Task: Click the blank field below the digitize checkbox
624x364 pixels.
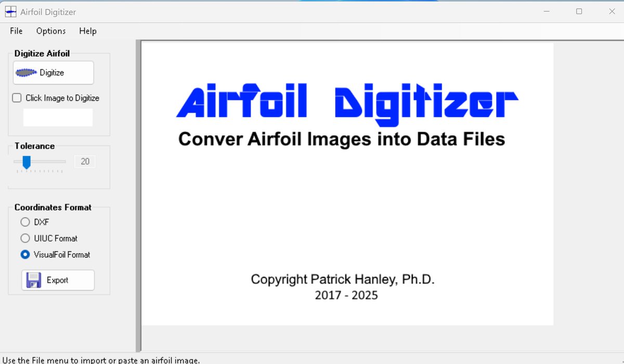Action: 57,118
